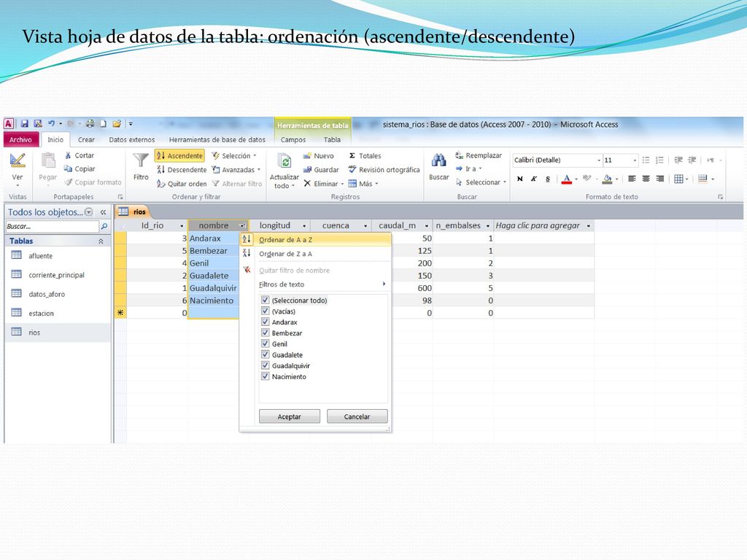Click the Guardar record icon
The image size is (747, 560).
coord(307,169)
